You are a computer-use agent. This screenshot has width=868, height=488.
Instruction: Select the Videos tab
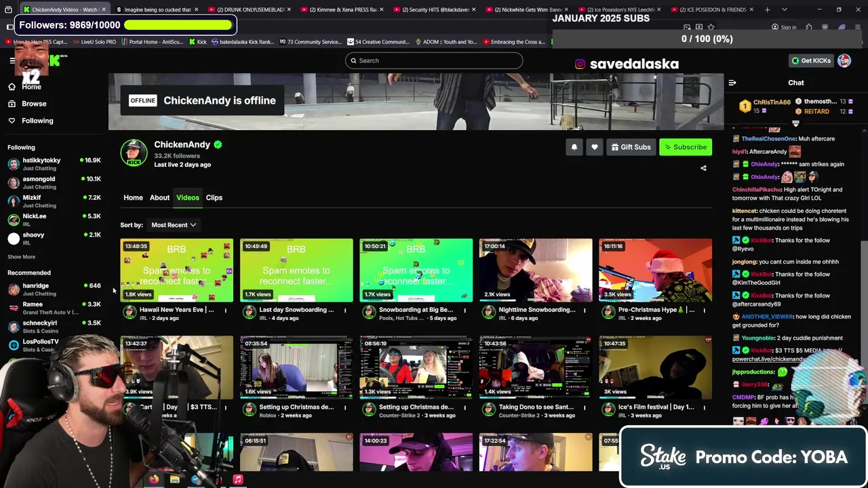pos(188,198)
